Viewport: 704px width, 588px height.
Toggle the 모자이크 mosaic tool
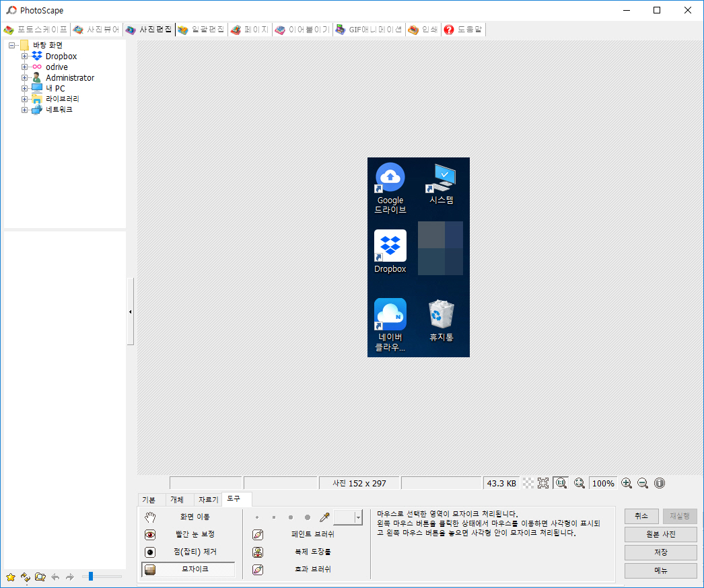coord(188,569)
